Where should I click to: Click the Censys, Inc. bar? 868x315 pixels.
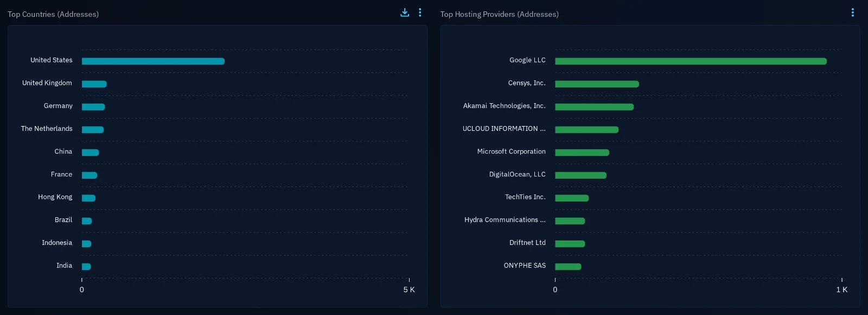click(x=597, y=84)
